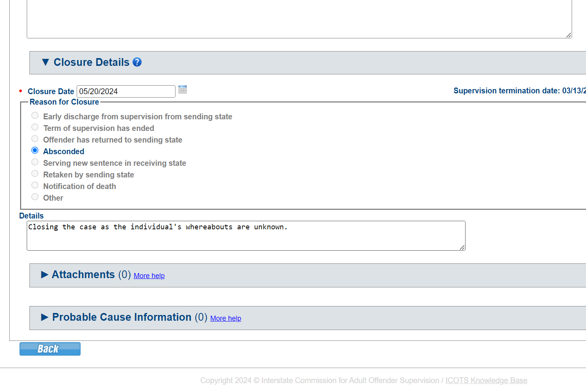Select Term of supervision has ended
The image size is (586, 392).
point(35,127)
